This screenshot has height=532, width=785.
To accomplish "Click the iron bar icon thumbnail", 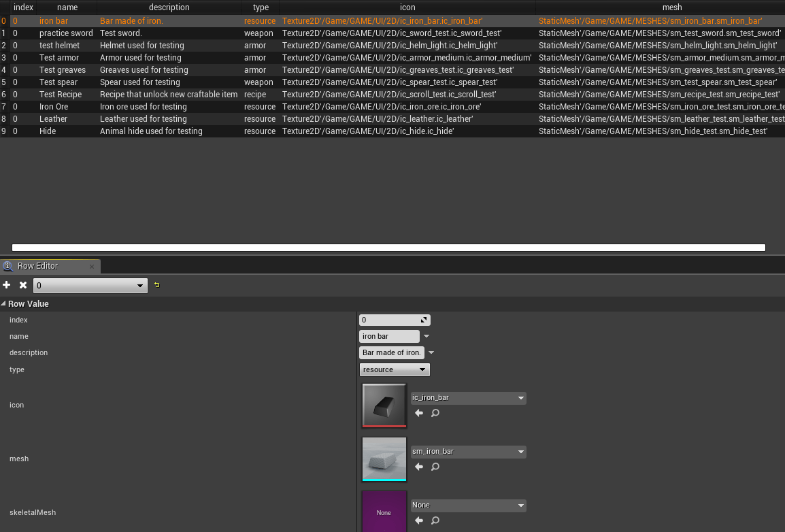I will tap(384, 405).
